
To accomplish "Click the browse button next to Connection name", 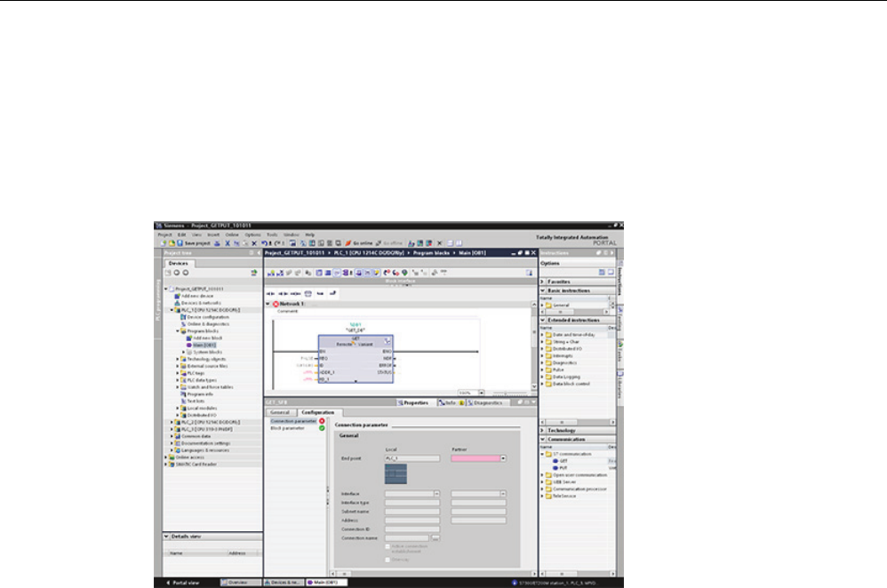I will click(x=436, y=538).
